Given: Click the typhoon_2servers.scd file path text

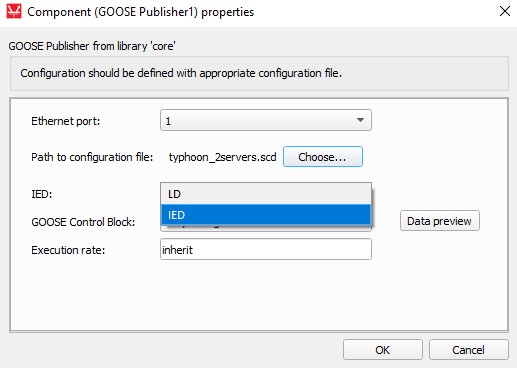Looking at the screenshot, I should [223, 157].
